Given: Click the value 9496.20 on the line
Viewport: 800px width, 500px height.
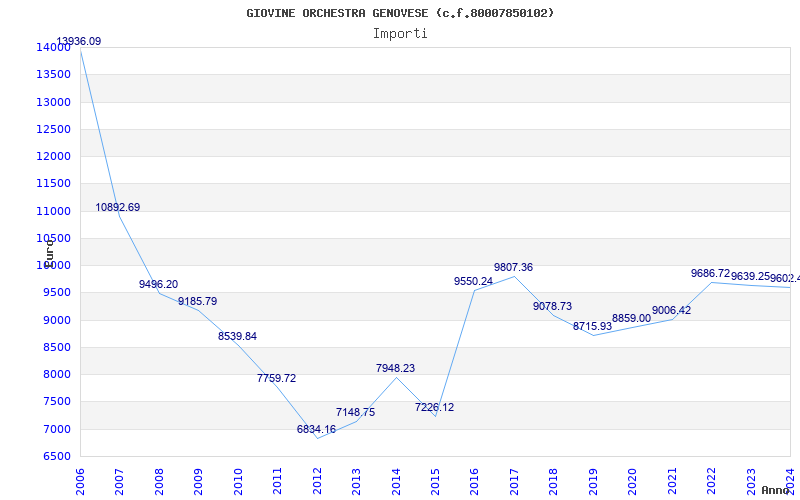Looking at the screenshot, I should tap(158, 284).
